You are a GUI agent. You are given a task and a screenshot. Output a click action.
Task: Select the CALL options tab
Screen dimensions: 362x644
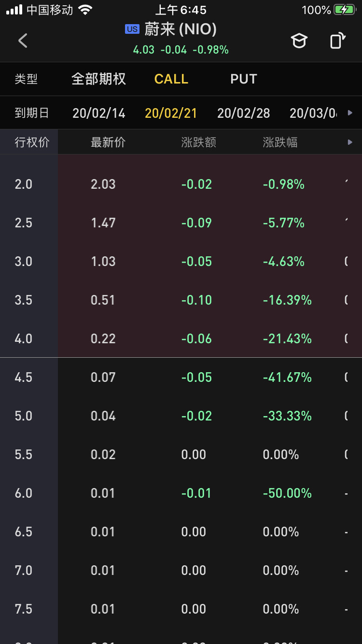pyautogui.click(x=171, y=79)
